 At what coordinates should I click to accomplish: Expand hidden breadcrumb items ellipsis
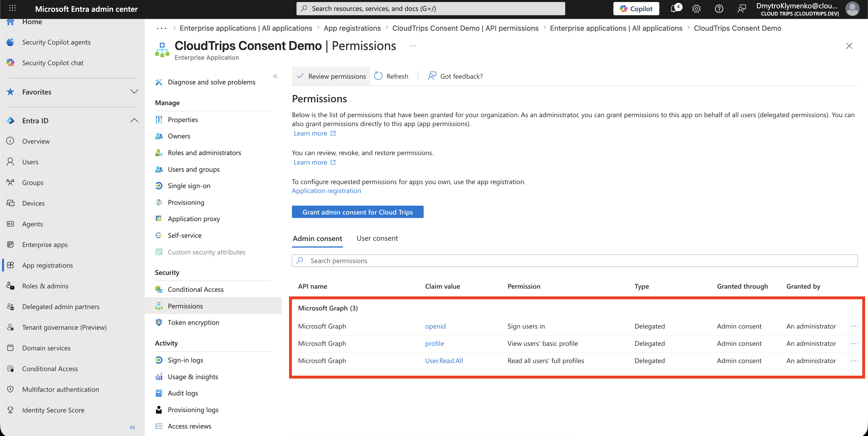tap(161, 28)
